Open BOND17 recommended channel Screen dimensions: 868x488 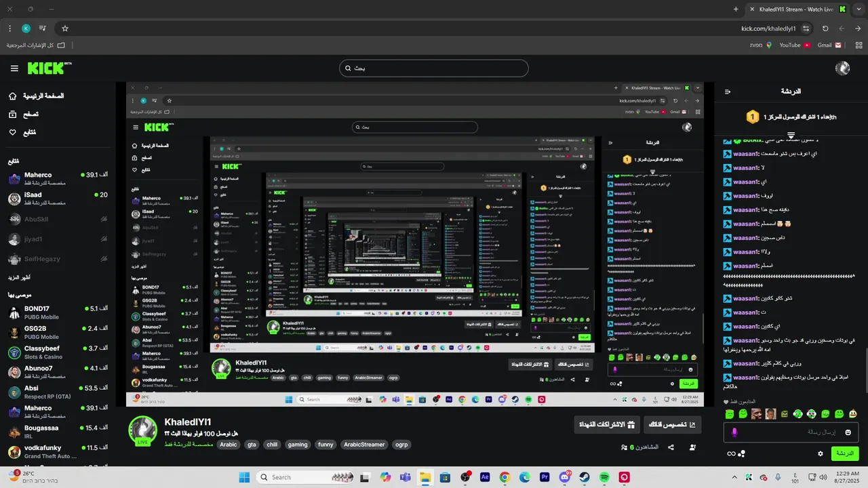58,312
